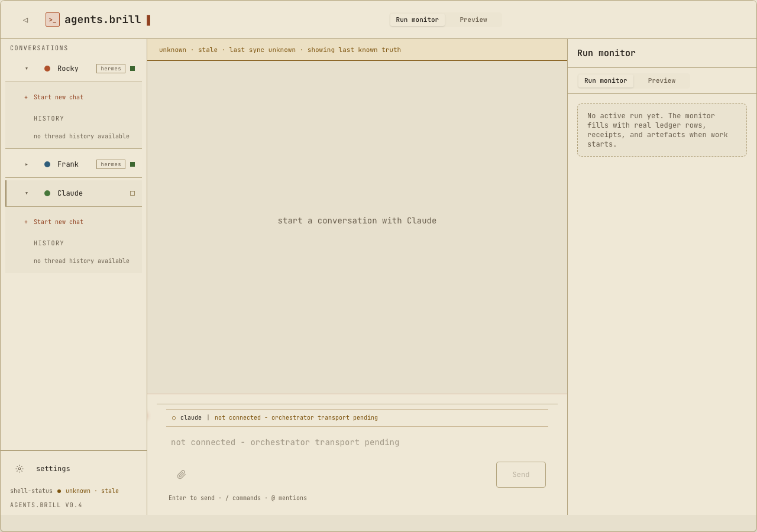Collapse the Claude conversation group
Screen dimensions: 757x532
click(x=27, y=193)
